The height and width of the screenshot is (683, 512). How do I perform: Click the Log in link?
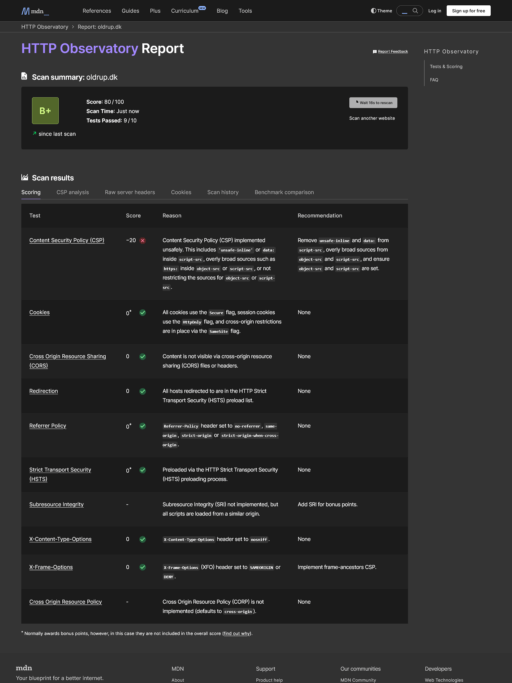tap(434, 11)
